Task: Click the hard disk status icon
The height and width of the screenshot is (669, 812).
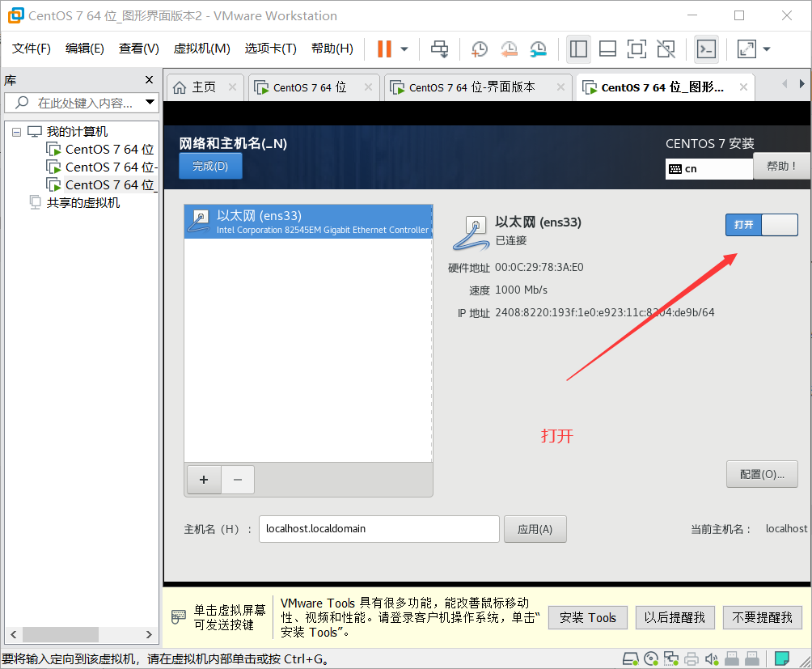Action: [632, 658]
